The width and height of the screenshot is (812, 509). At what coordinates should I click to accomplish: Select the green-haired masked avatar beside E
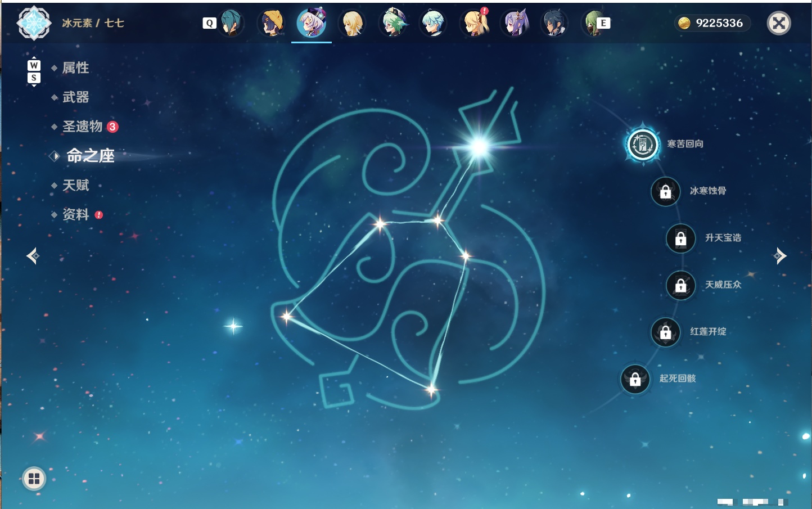593,23
